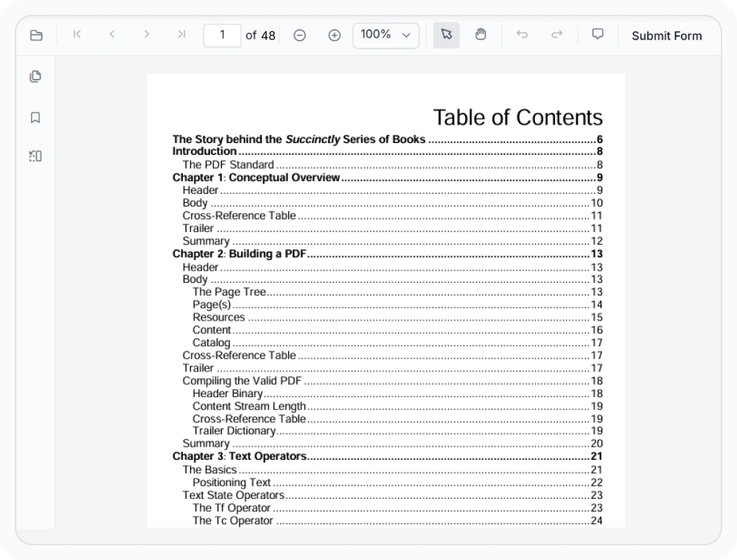Undo the last action
The height and width of the screenshot is (560, 737).
click(x=522, y=35)
